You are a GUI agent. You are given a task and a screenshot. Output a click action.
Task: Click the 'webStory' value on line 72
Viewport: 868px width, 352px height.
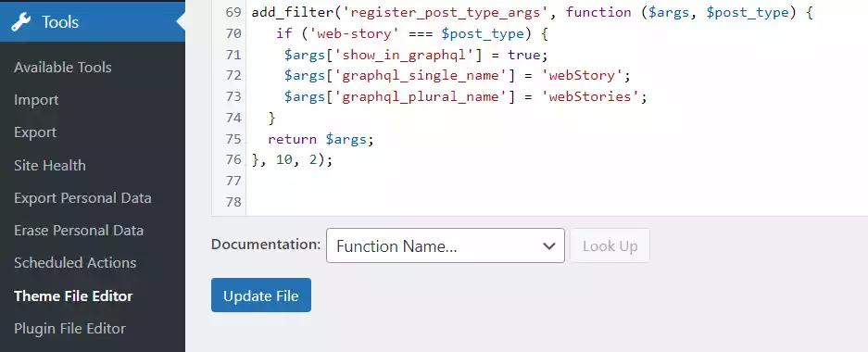click(x=582, y=76)
